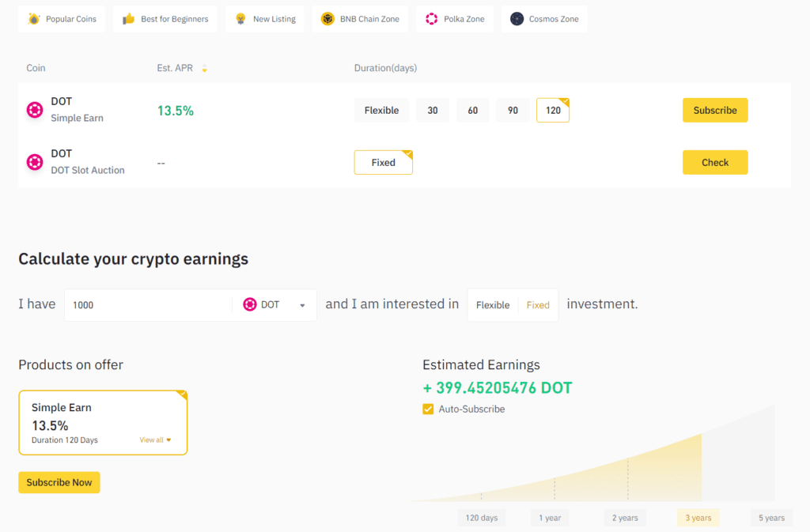
Task: Select the 5 years timeline marker
Action: [771, 519]
